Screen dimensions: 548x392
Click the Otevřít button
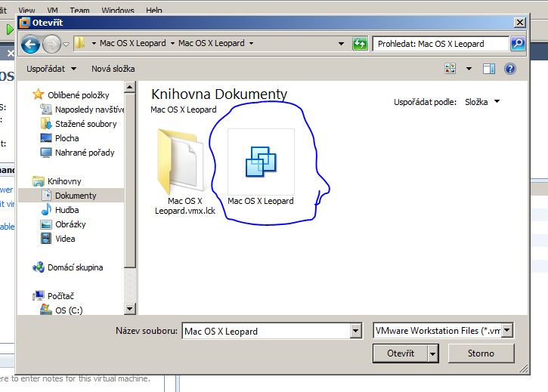coord(401,353)
